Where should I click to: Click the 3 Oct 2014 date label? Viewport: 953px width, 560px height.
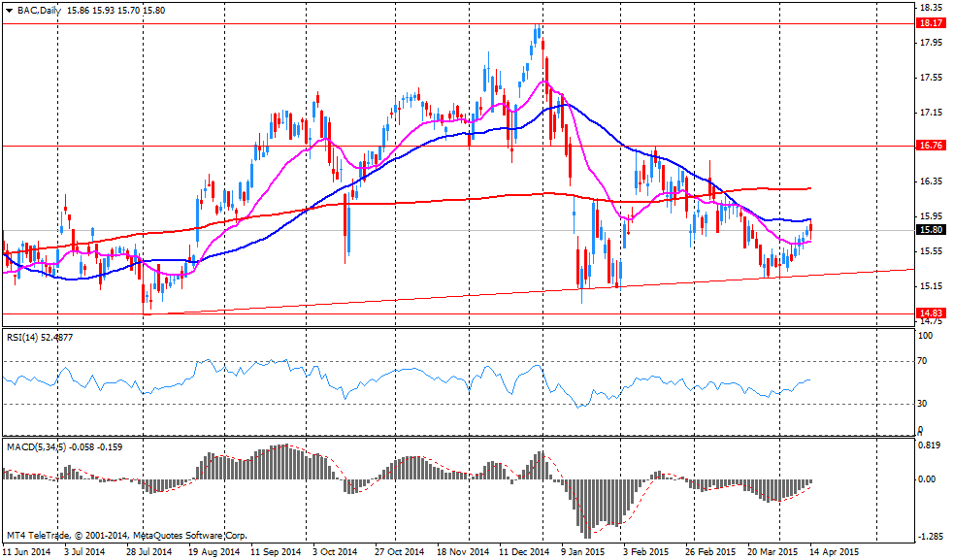click(336, 552)
